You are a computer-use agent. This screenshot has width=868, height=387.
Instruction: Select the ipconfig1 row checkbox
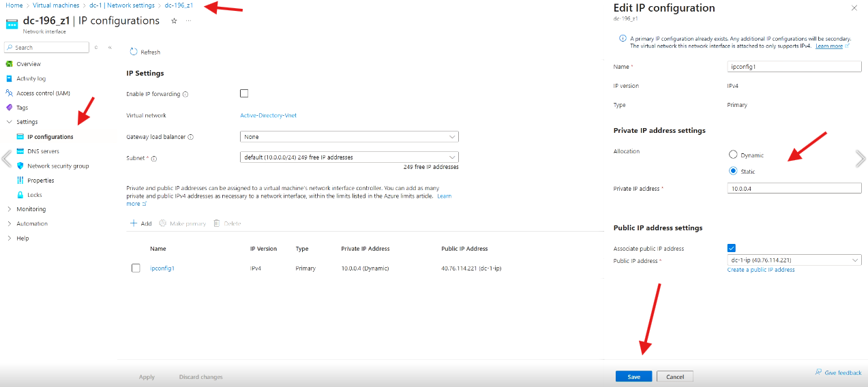pos(136,268)
